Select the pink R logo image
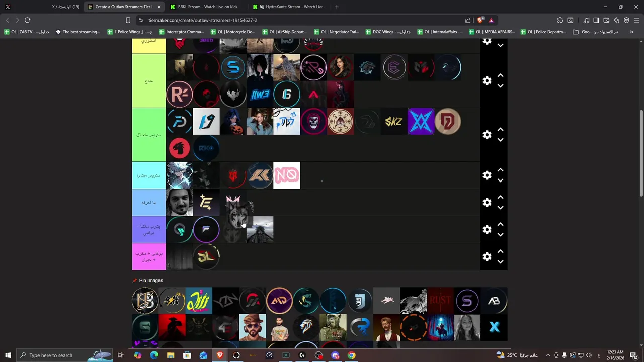Viewport: 644px width, 362px height. (179, 95)
